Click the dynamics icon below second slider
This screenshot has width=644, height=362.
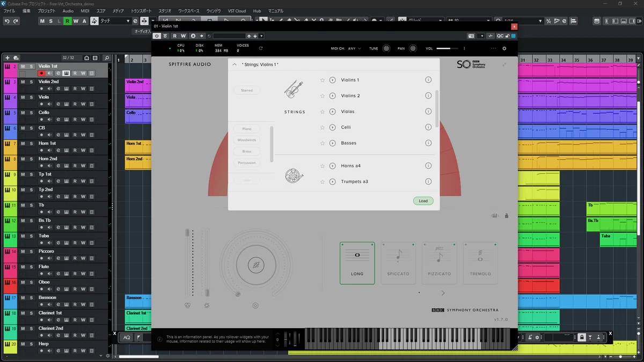pos(207,305)
